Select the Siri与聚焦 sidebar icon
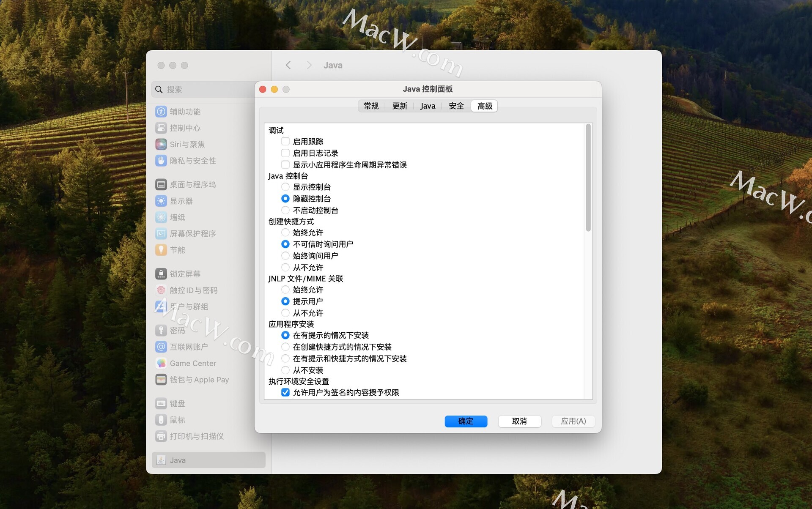The image size is (812, 509). pos(161,145)
